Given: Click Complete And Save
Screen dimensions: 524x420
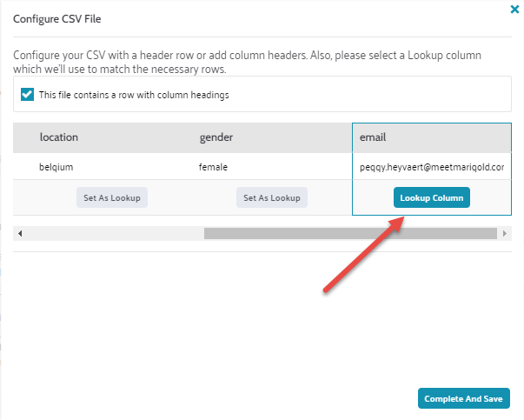Looking at the screenshot, I should coord(463,399).
